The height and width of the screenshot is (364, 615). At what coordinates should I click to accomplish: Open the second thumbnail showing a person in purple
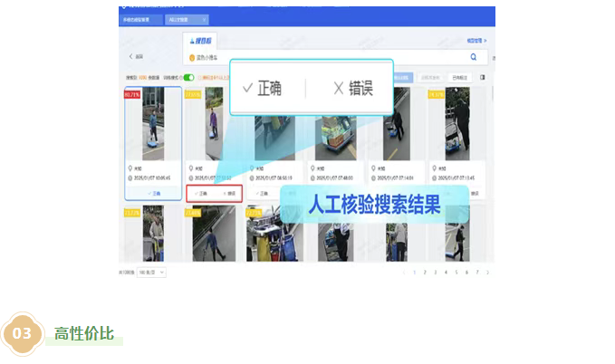click(x=214, y=124)
